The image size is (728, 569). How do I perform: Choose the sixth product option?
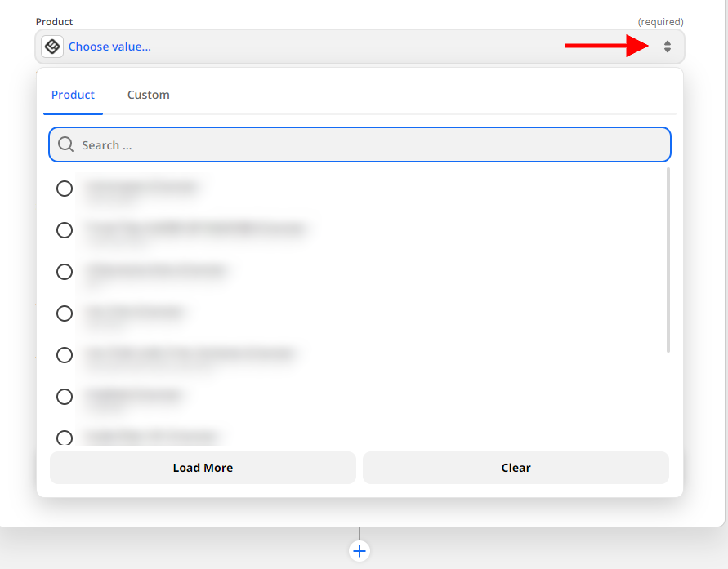coord(65,397)
